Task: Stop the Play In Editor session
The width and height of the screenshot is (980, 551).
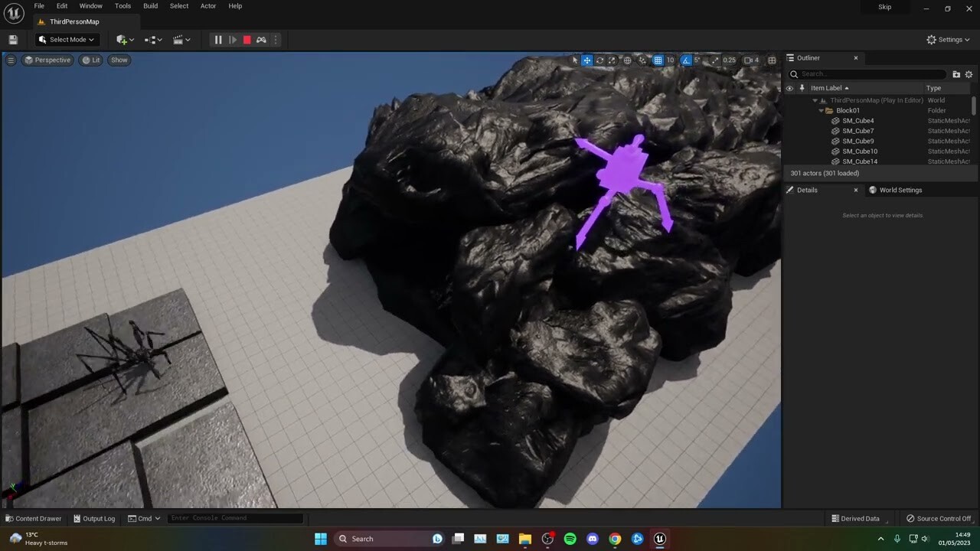Action: [x=247, y=39]
